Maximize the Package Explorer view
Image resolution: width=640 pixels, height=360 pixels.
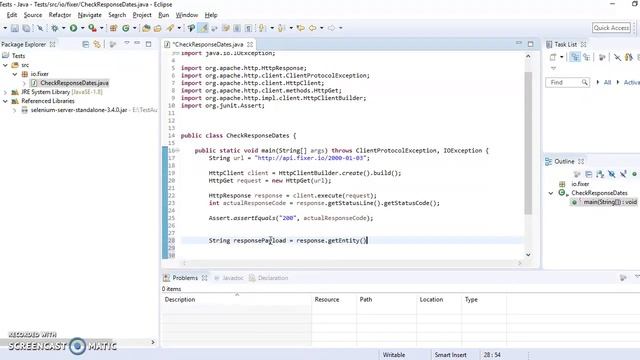[149, 44]
